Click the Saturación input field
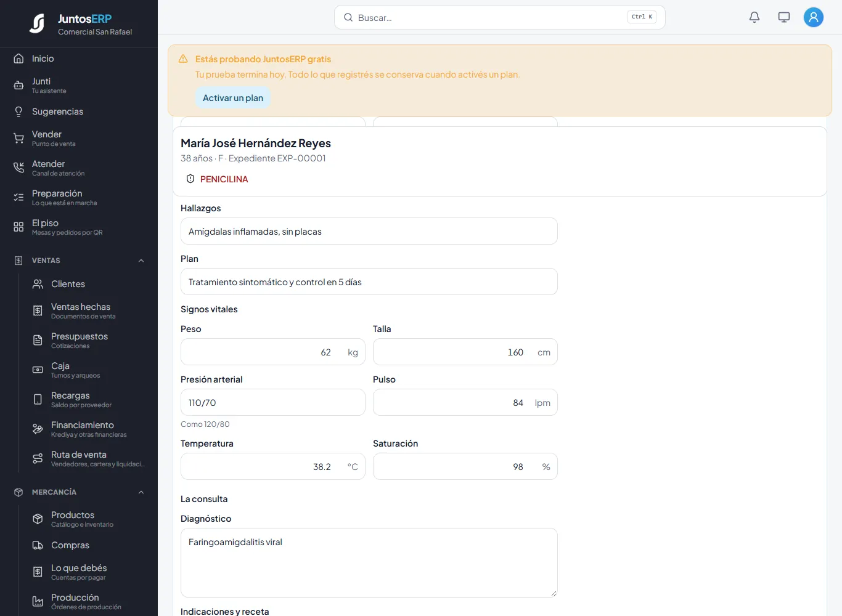Viewport: 842px width, 616px height. coord(465,466)
